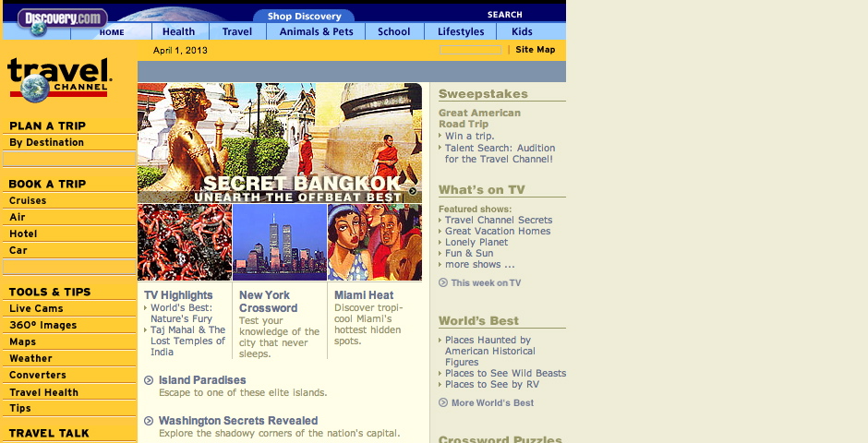Open the School section
This screenshot has height=443, width=868.
tap(394, 31)
